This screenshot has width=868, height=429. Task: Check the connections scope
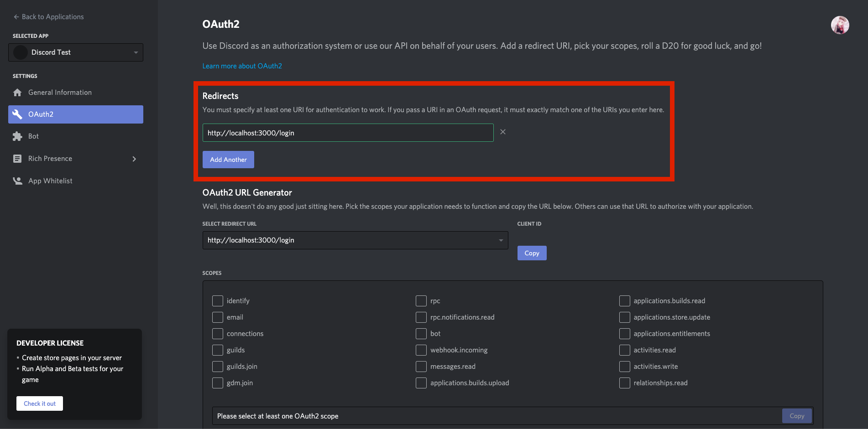[218, 334]
